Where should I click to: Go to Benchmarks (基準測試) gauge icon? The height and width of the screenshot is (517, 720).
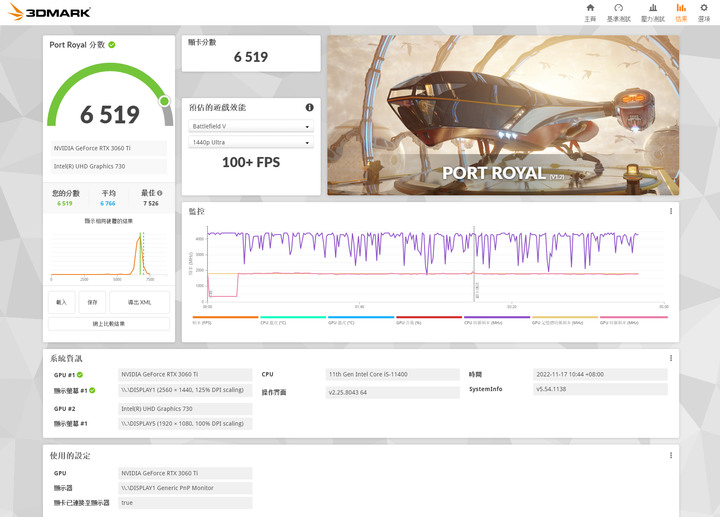[x=619, y=11]
